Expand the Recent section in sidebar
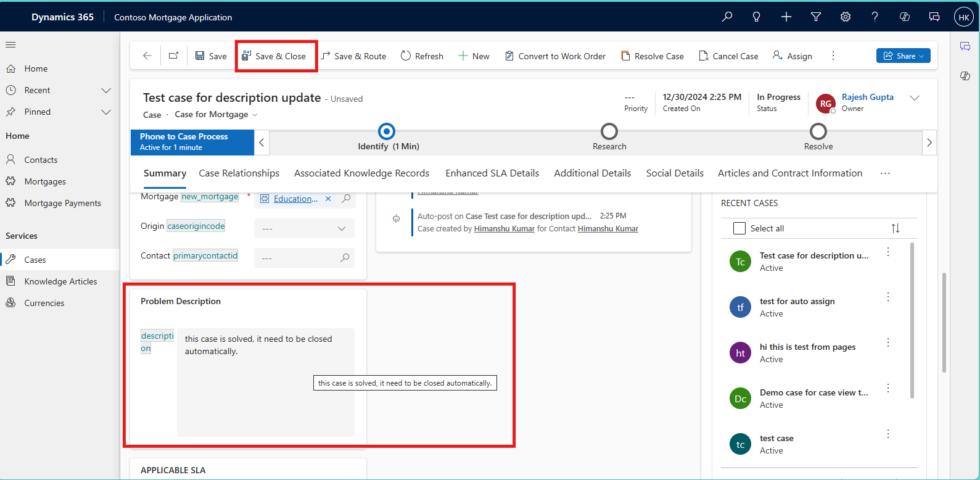Screen dimensions: 980x480 pyautogui.click(x=106, y=90)
